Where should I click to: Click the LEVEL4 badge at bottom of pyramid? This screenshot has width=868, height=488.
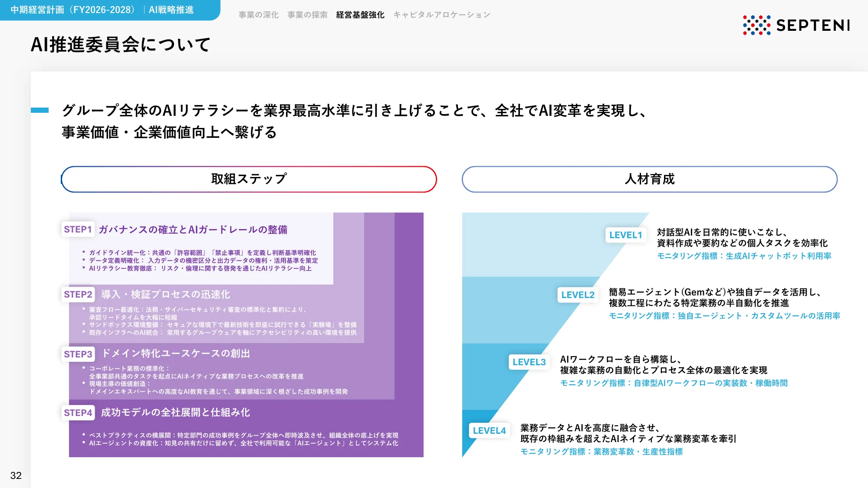(490, 431)
